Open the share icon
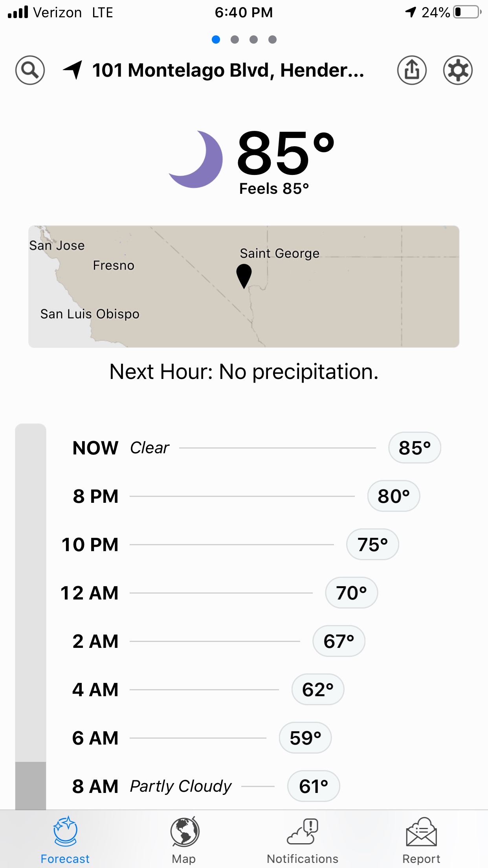This screenshot has width=488, height=868. [x=411, y=70]
